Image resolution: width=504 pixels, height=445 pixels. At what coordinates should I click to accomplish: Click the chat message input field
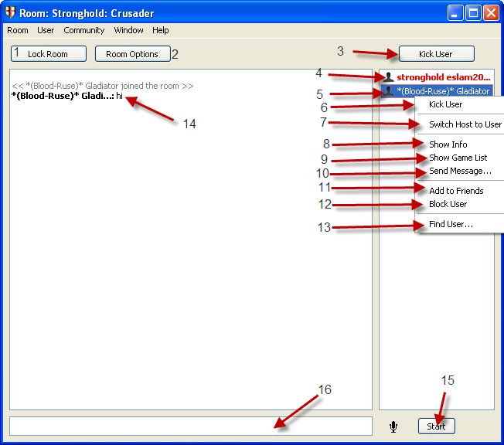[x=191, y=426]
